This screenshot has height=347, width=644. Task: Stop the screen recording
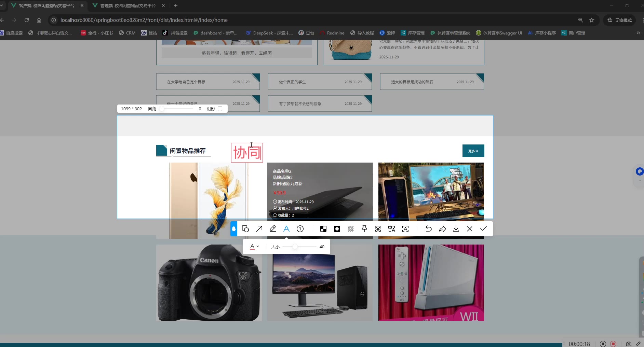[613, 344]
